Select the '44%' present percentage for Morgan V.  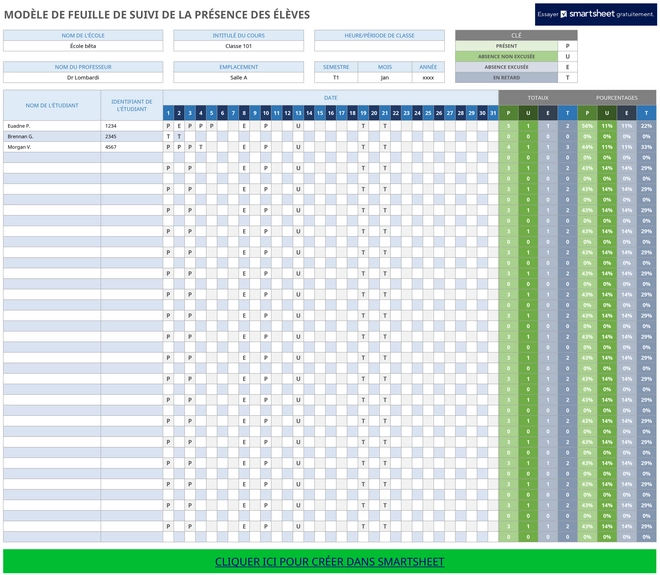click(587, 147)
